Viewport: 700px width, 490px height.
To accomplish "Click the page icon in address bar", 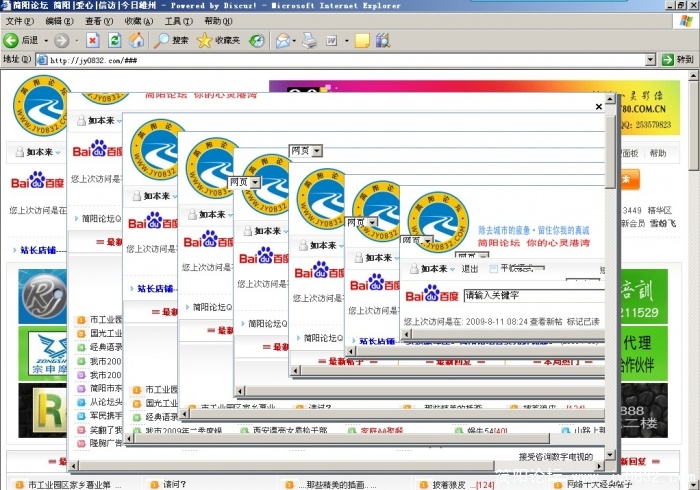I will pos(42,59).
